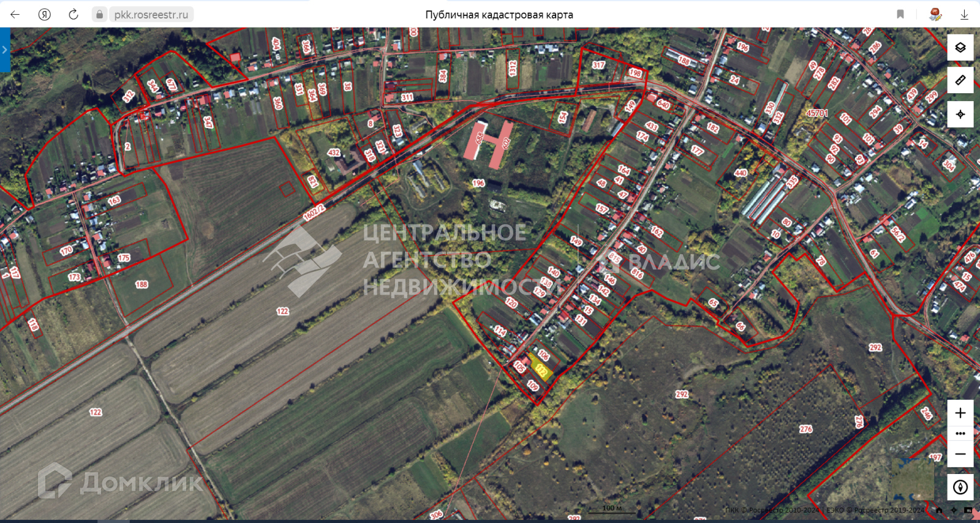Select parcel 317 on the map
The height and width of the screenshot is (523, 980).
pyautogui.click(x=598, y=65)
